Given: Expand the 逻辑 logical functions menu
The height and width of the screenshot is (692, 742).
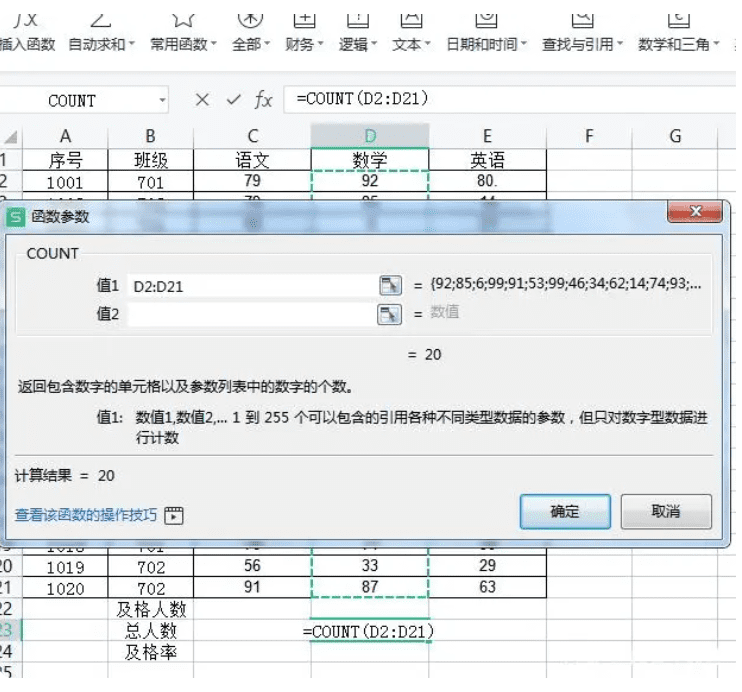Looking at the screenshot, I should [x=357, y=34].
